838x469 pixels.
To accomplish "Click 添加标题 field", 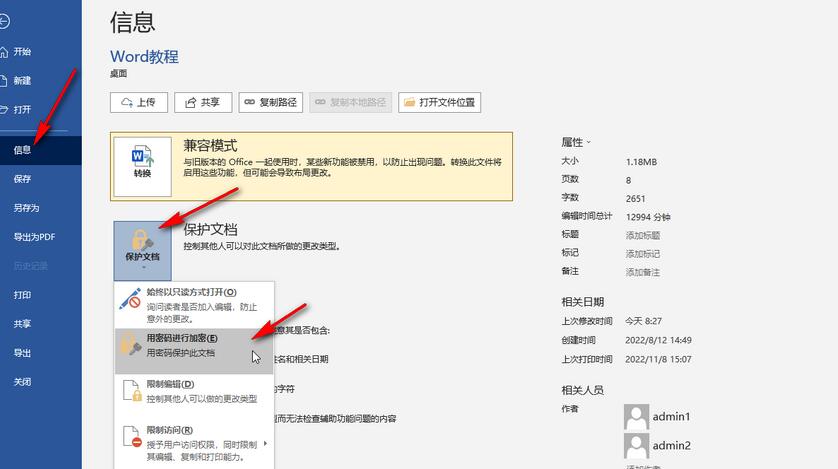I will click(643, 236).
